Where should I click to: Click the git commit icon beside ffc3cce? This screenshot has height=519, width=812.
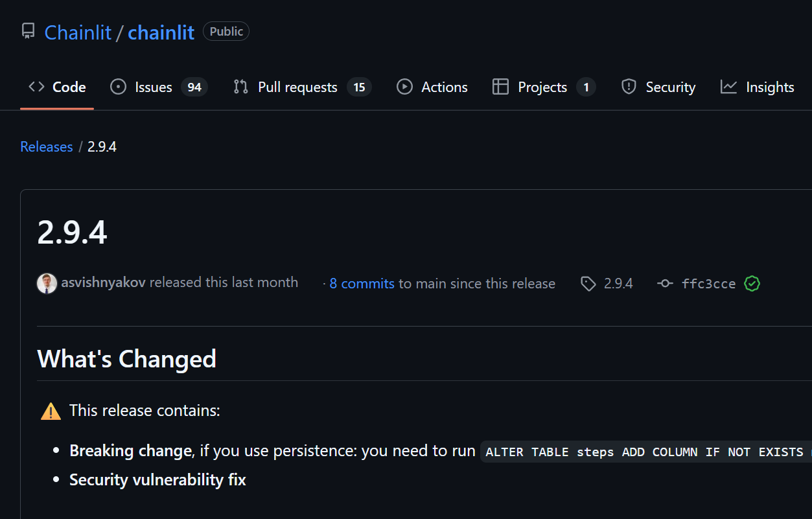665,284
